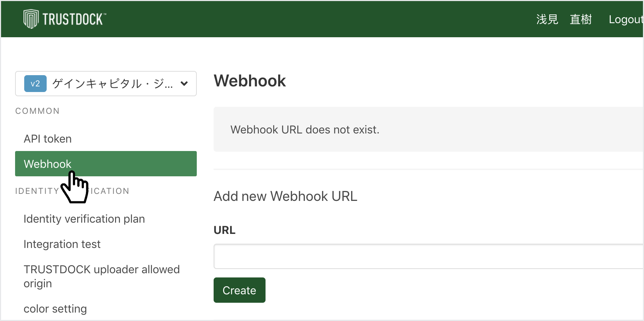Click the Create button
This screenshot has height=321, width=644.
pyautogui.click(x=240, y=290)
